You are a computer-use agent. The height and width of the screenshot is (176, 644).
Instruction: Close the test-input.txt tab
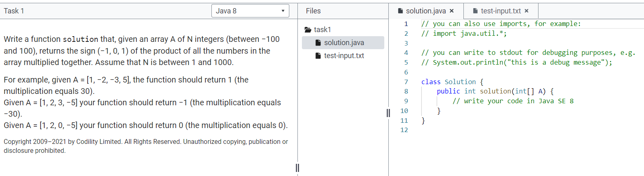click(x=526, y=11)
